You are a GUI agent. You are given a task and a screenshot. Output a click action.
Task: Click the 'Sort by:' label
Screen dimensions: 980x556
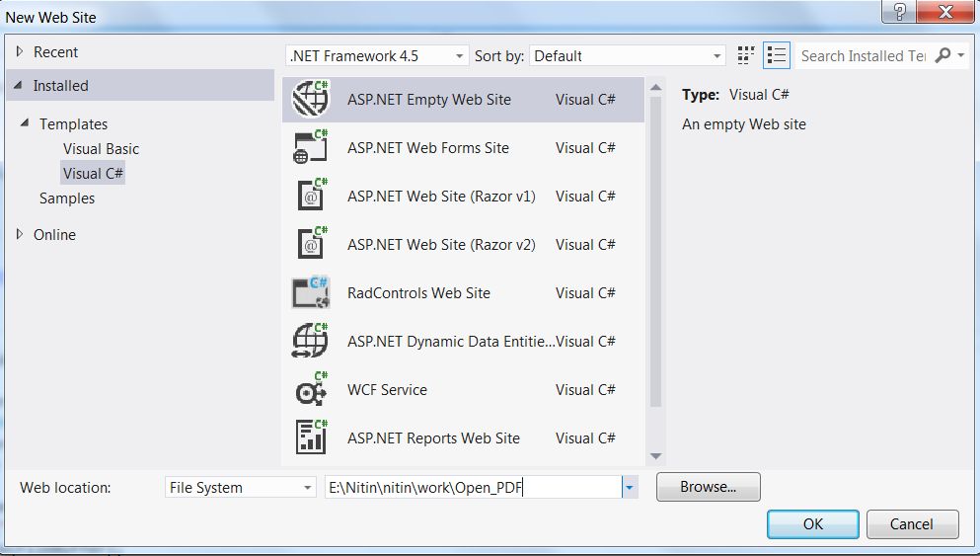click(x=498, y=56)
